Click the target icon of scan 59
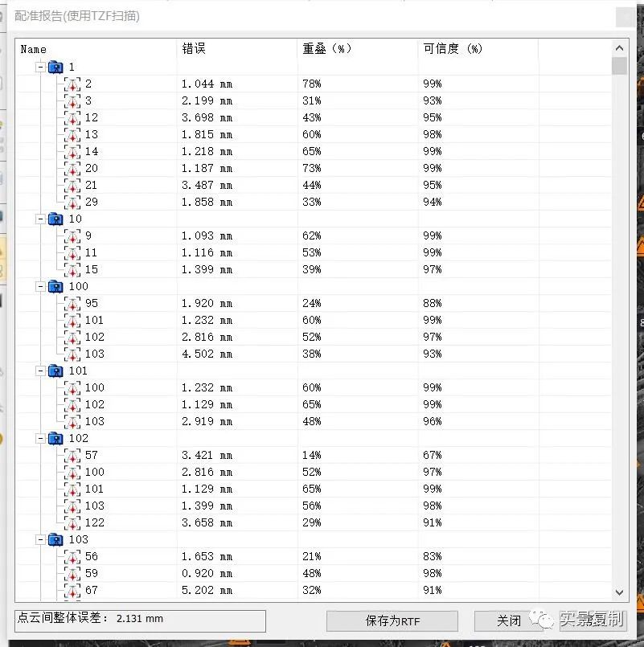The image size is (644, 647). point(72,574)
